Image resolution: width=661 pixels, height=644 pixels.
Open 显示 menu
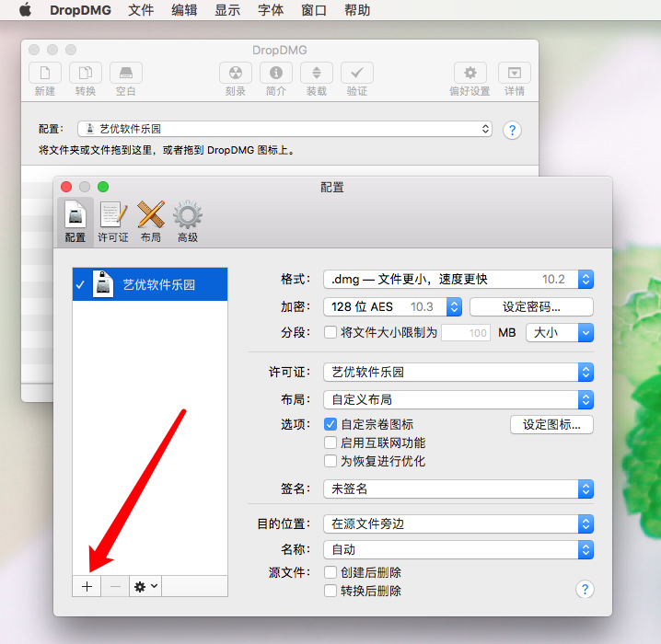[x=227, y=10]
